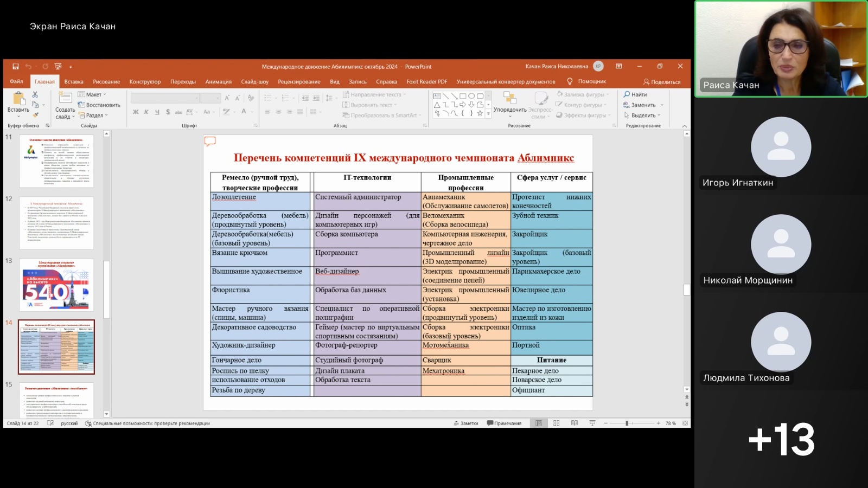This screenshot has height=488, width=868.
Task: Adjust the zoom slider handle
Action: [x=627, y=423]
